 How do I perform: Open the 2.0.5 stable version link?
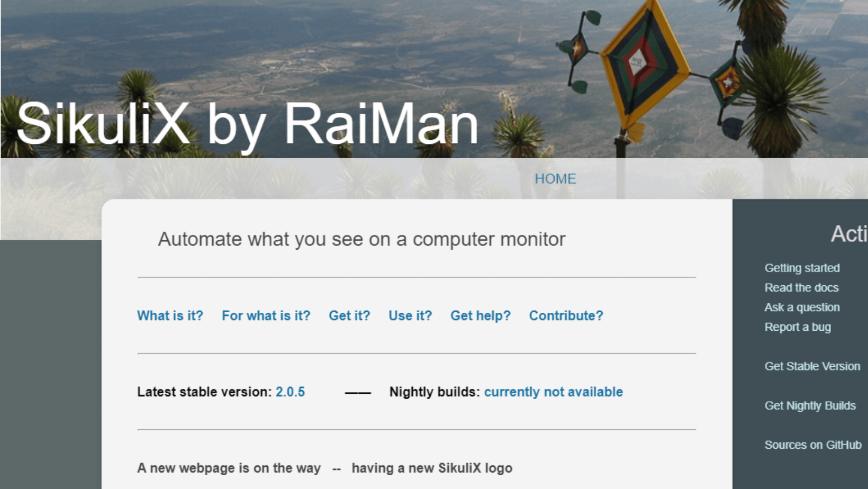[x=290, y=392]
